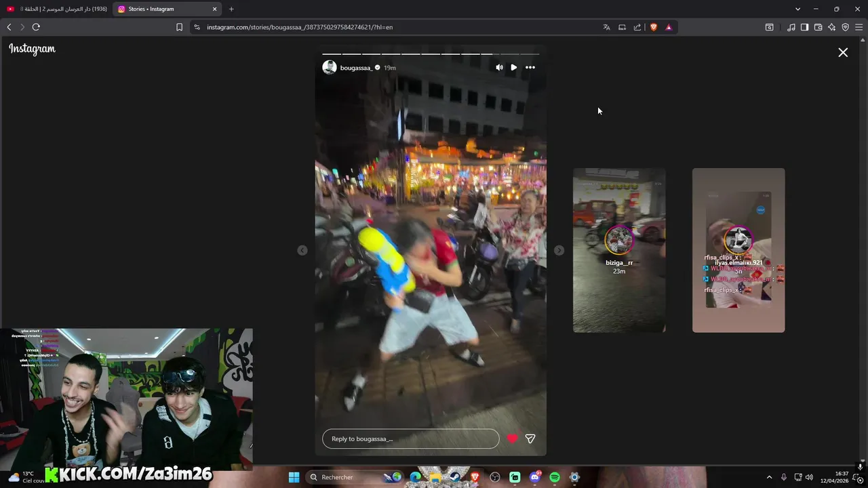Advance to the next story
868x488 pixels.
coord(559,250)
